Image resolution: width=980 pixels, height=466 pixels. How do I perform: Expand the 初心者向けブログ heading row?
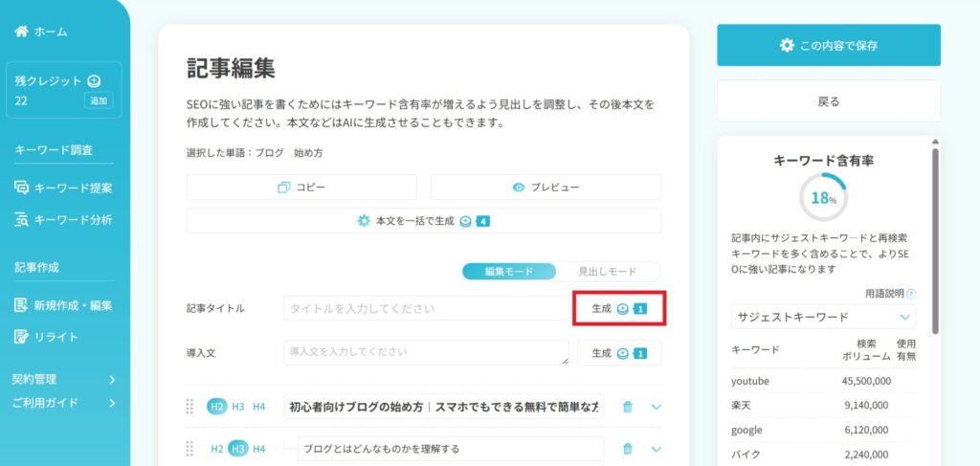656,407
